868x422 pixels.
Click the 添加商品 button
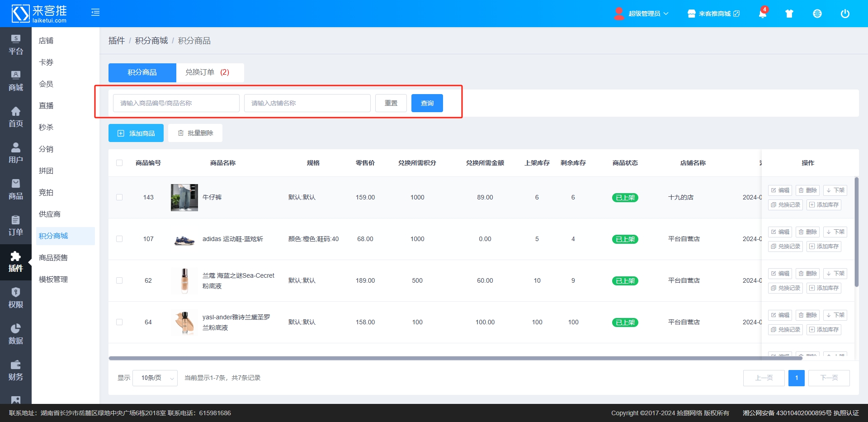[x=136, y=133]
